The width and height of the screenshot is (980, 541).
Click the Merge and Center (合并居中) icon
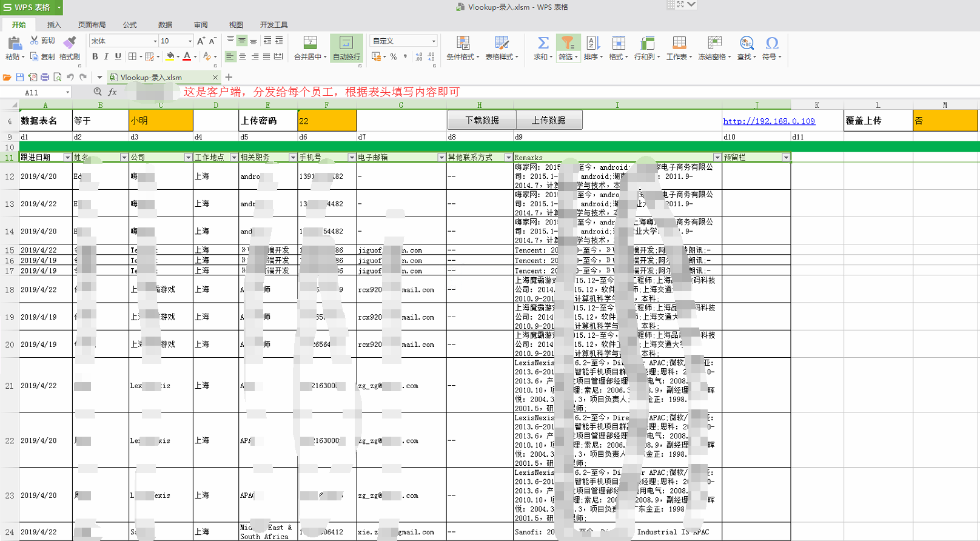[310, 42]
